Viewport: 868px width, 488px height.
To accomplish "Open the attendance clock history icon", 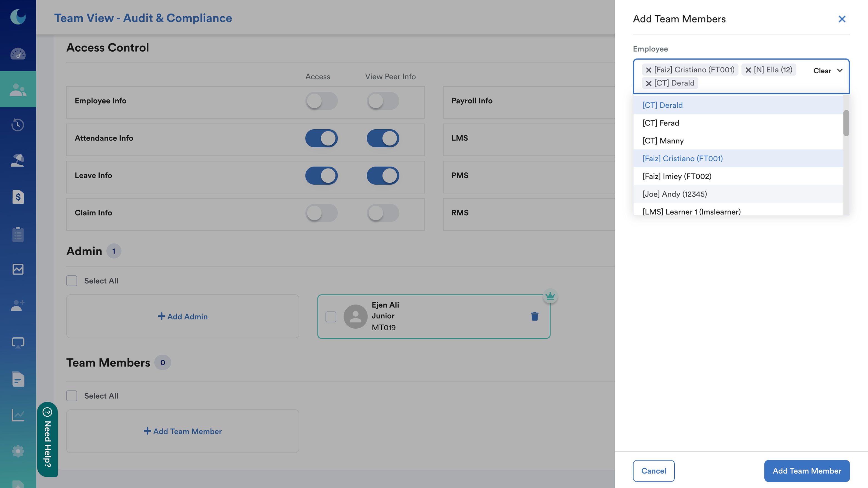I will pyautogui.click(x=18, y=125).
